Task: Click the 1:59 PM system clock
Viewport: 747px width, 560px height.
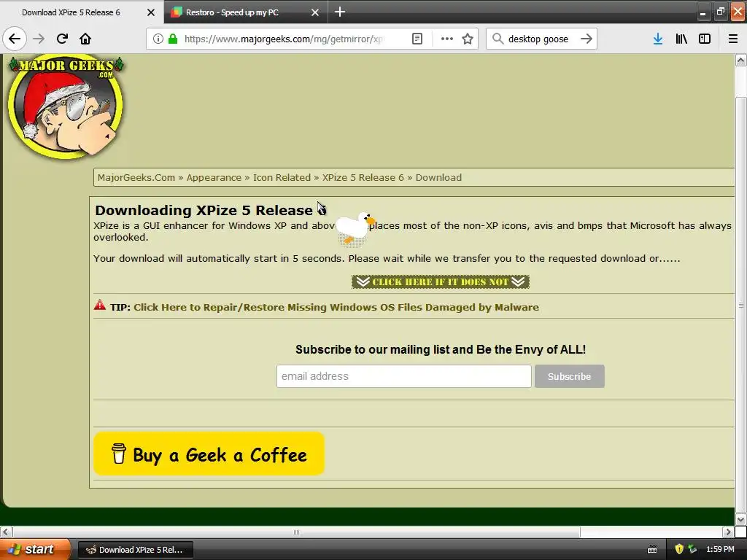Action: pyautogui.click(x=720, y=550)
